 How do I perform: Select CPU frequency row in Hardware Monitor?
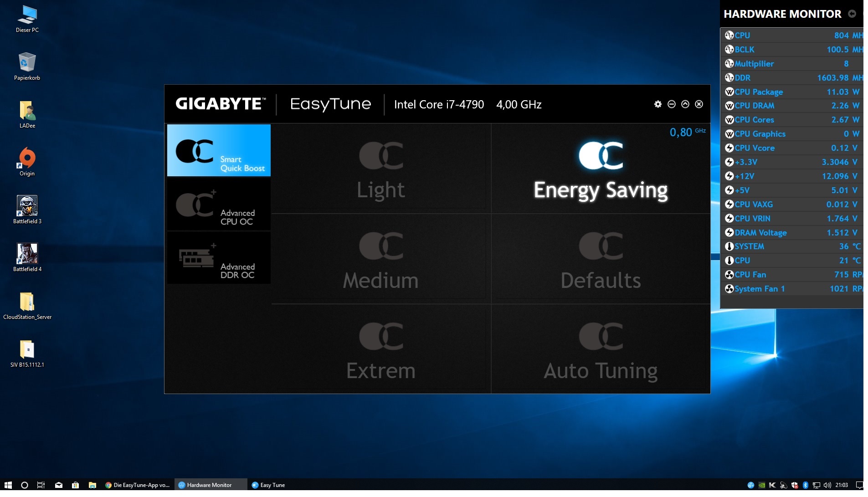(793, 35)
